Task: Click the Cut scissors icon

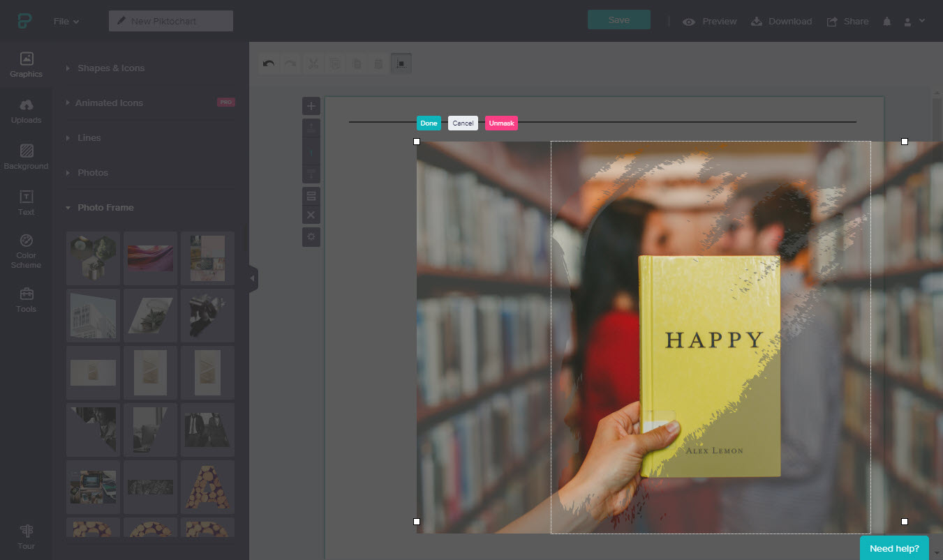Action: (313, 64)
